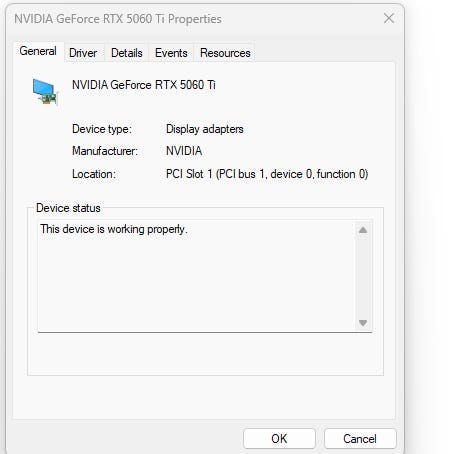Click the NVIDIA GeForce RTX 5060 Ti device name
Screen dimensions: 458x454
[144, 85]
